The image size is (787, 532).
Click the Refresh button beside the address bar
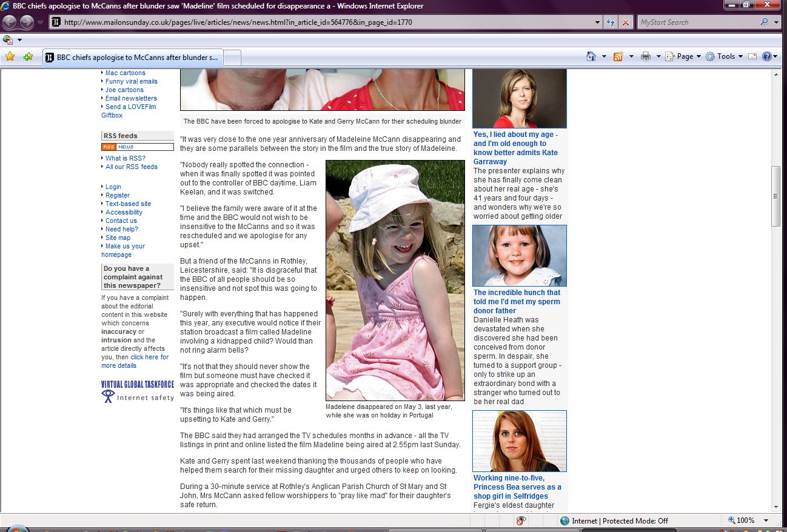[611, 22]
